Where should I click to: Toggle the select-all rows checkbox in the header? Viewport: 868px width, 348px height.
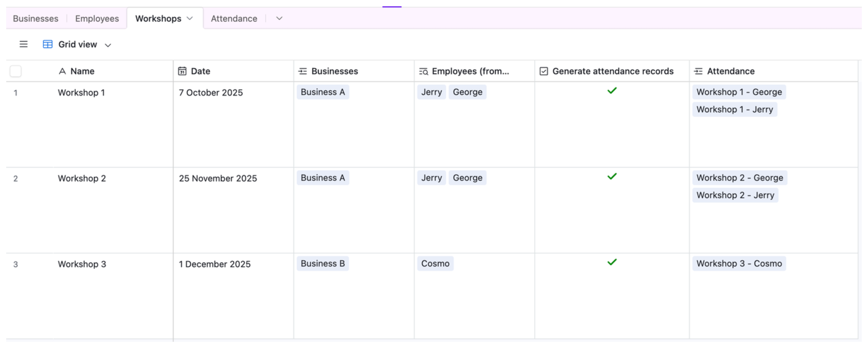pos(16,71)
